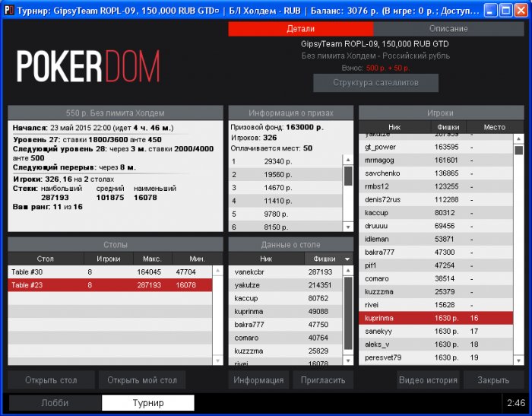Minimize the PokerDom window
Screen dimensions: 532x416
(x=490, y=11)
